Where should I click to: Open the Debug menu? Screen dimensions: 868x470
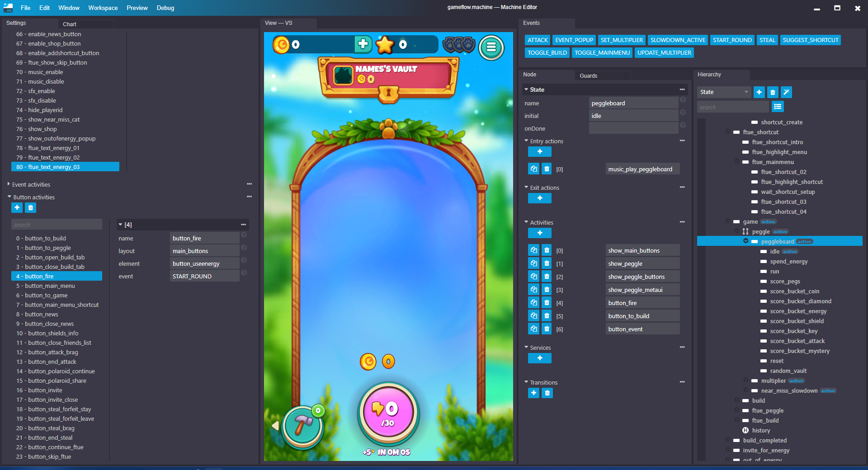(165, 8)
